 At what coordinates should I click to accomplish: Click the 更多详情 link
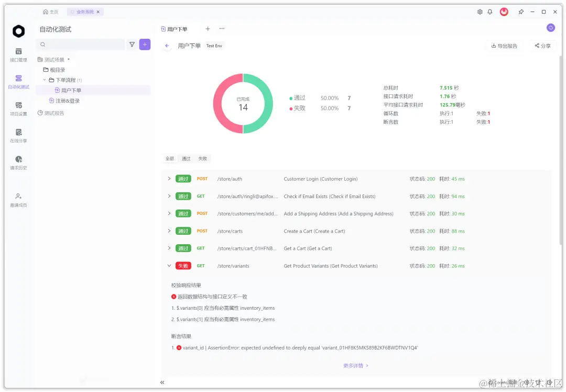[355, 366]
